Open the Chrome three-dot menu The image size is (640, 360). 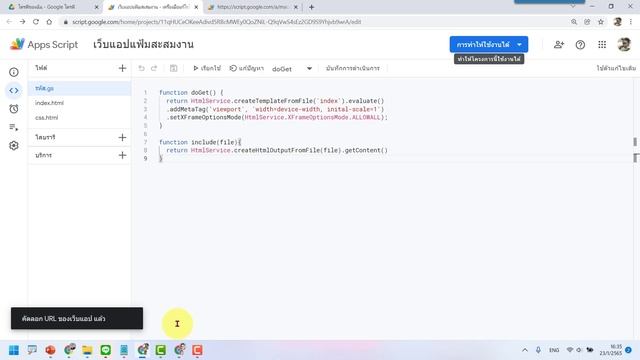631,22
